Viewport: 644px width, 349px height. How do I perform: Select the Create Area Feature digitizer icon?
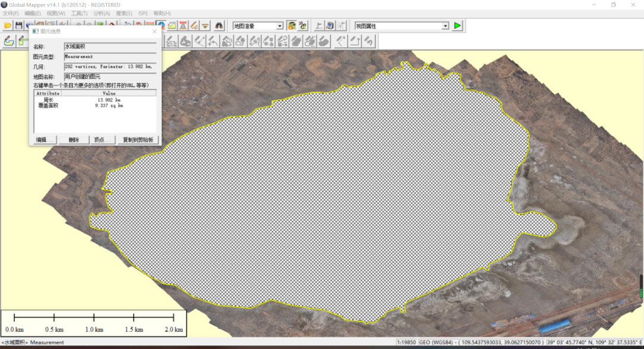(x=9, y=41)
